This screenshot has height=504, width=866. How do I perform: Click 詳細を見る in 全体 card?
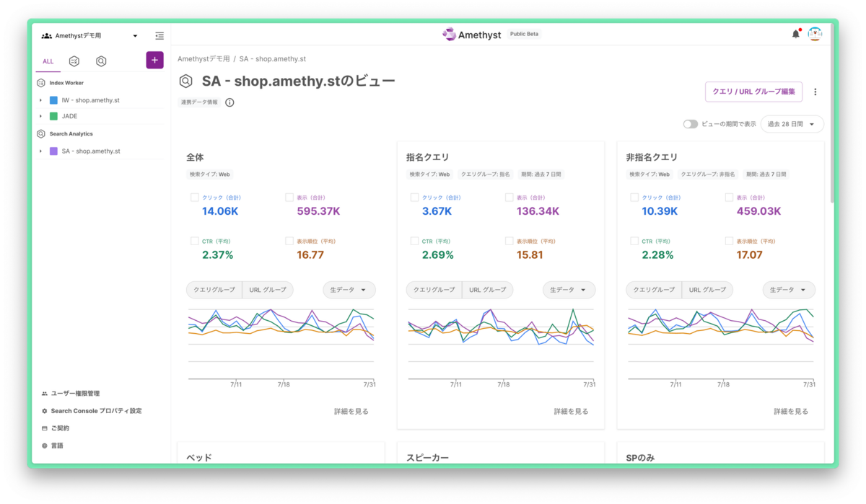[351, 411]
